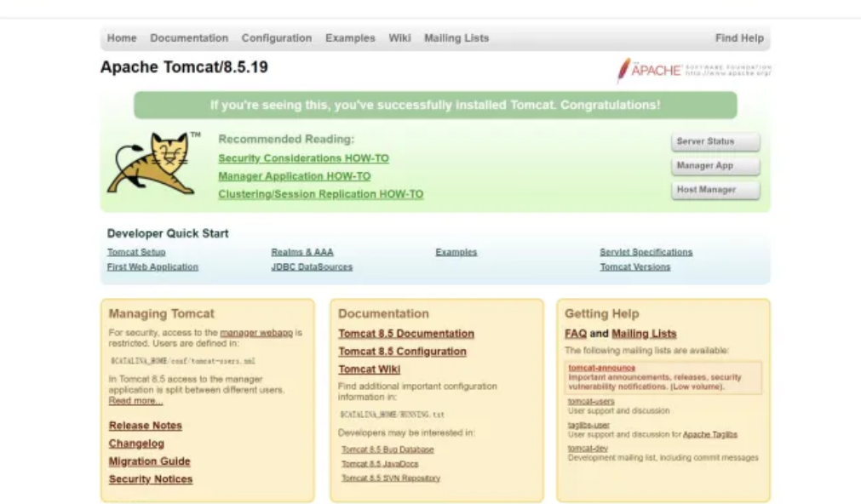
Task: Open the tomcat-users mailing list link
Action: coord(591,401)
